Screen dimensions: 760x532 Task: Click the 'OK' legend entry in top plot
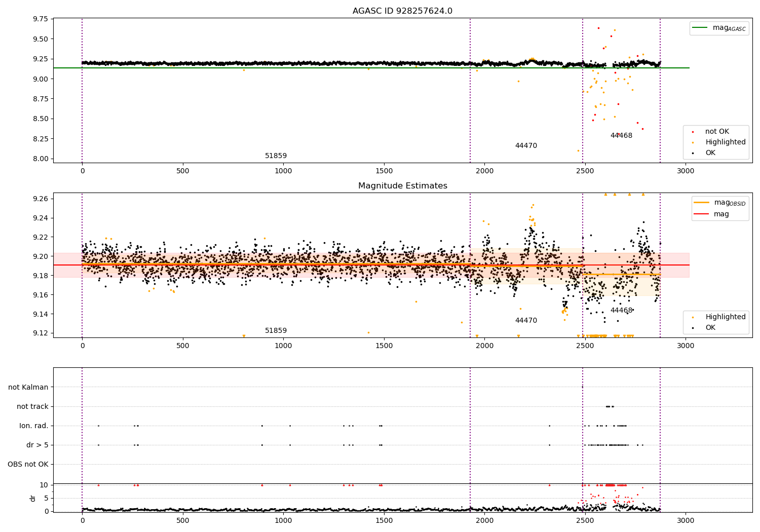(710, 153)
